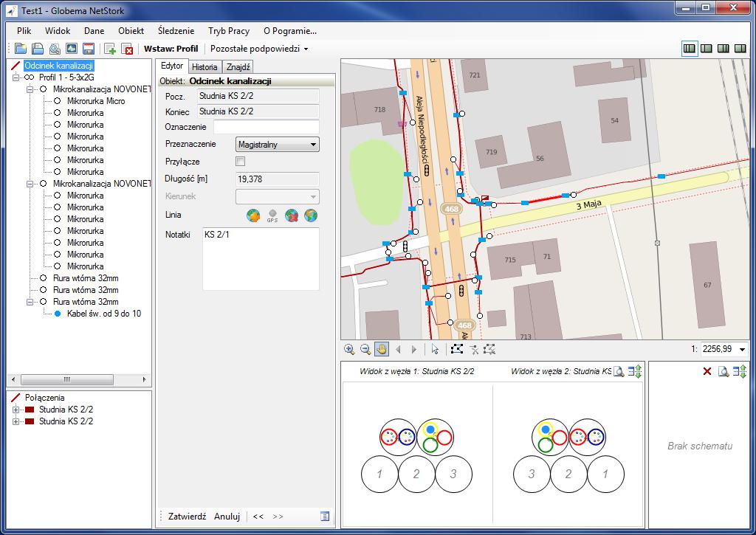The width and height of the screenshot is (756, 535).
Task: Open the Śledzenie menu
Action: pyautogui.click(x=176, y=31)
